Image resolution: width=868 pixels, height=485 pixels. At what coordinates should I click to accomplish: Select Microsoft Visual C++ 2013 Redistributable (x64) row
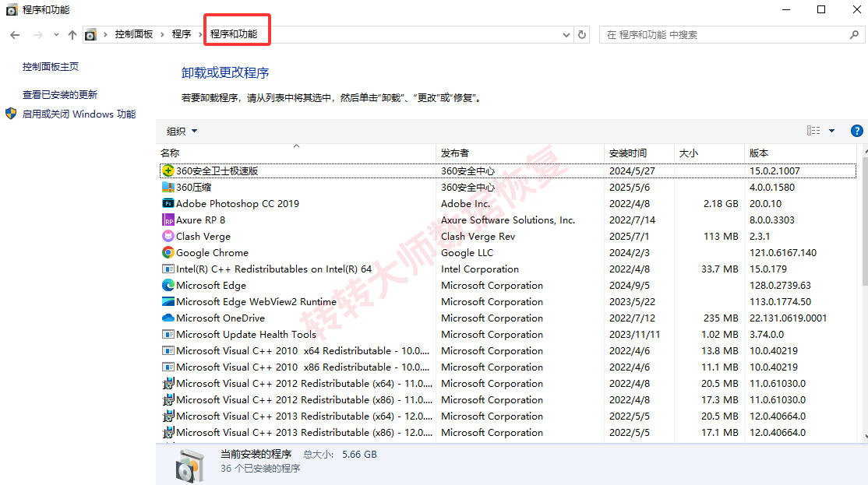pos(507,416)
